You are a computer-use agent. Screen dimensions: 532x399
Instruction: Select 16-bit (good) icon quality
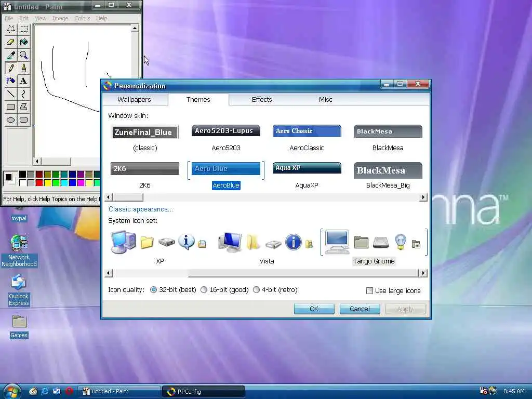click(224, 290)
